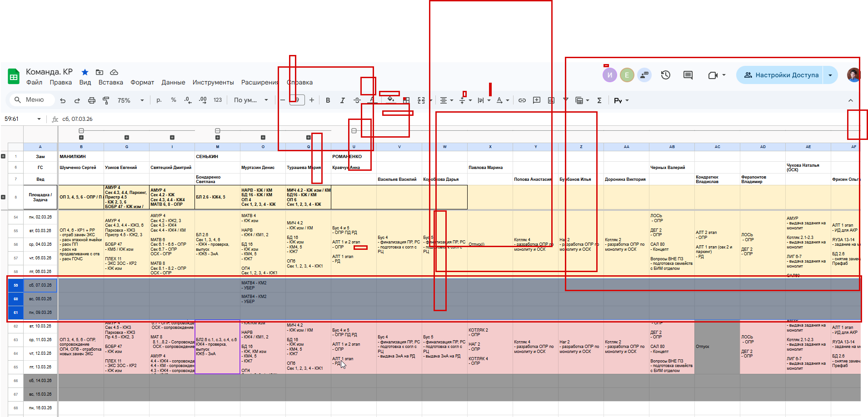The image size is (868, 417).
Task: Apply ruble currency format
Action: point(159,100)
